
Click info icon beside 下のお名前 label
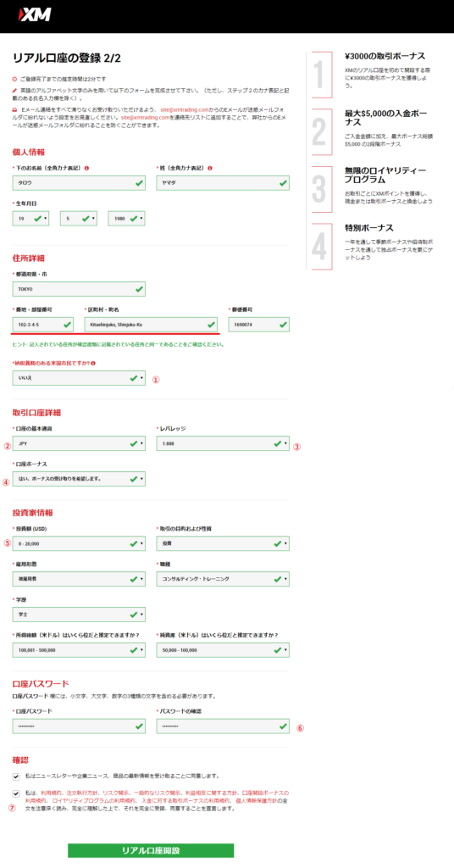[x=86, y=168]
